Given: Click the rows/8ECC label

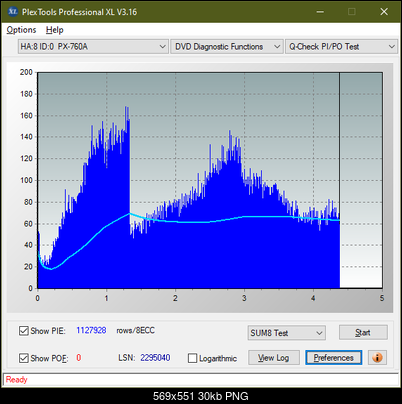Looking at the screenshot, I should click(x=136, y=330).
